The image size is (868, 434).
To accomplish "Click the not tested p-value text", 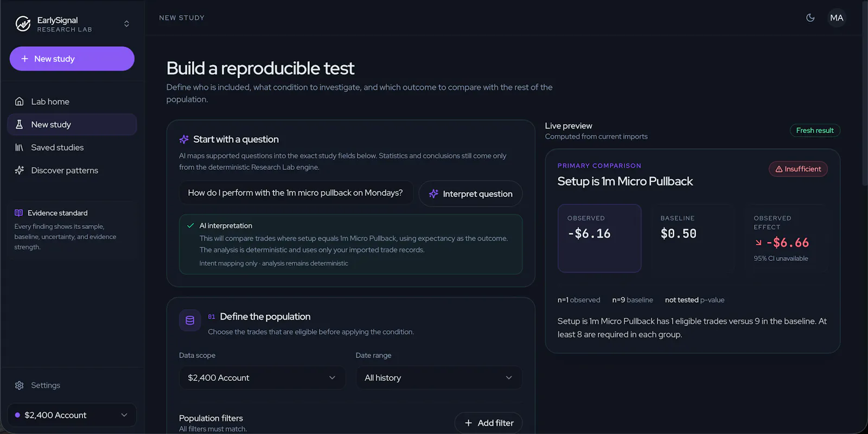I will 694,300.
